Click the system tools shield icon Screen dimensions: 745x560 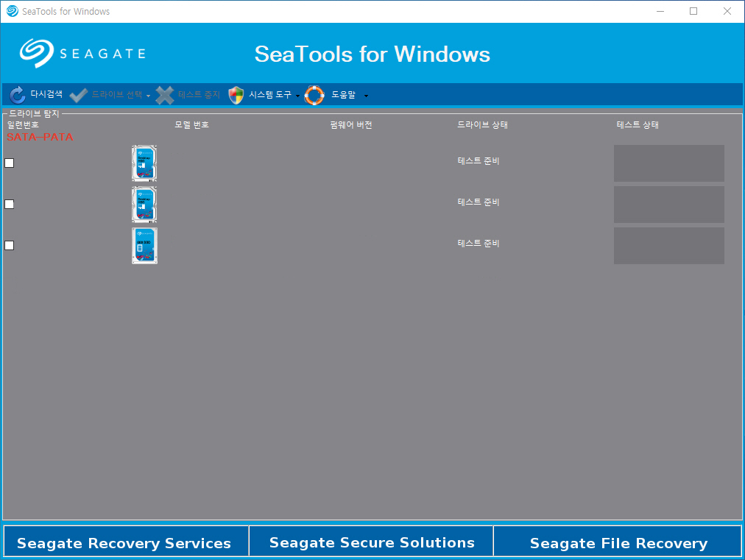click(x=236, y=95)
